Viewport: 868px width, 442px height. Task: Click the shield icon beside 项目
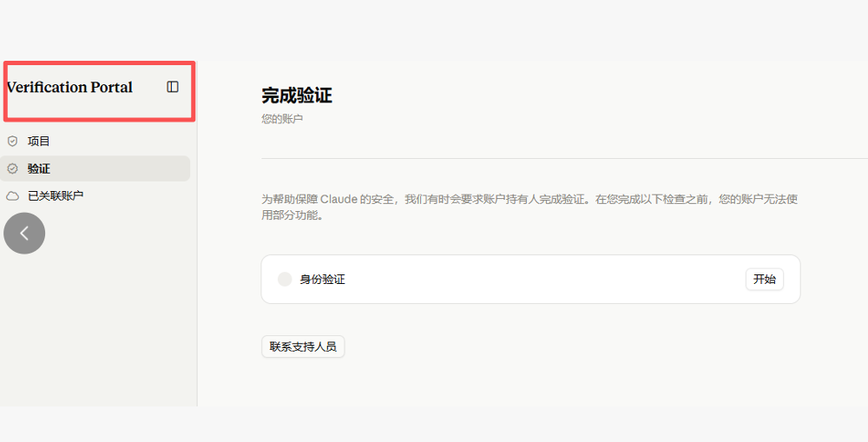[12, 142]
